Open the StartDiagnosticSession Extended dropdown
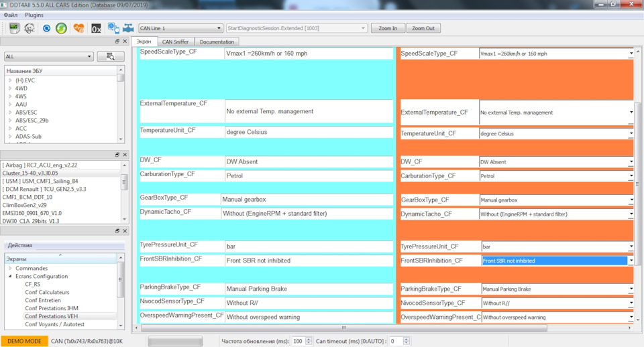 (x=297, y=28)
